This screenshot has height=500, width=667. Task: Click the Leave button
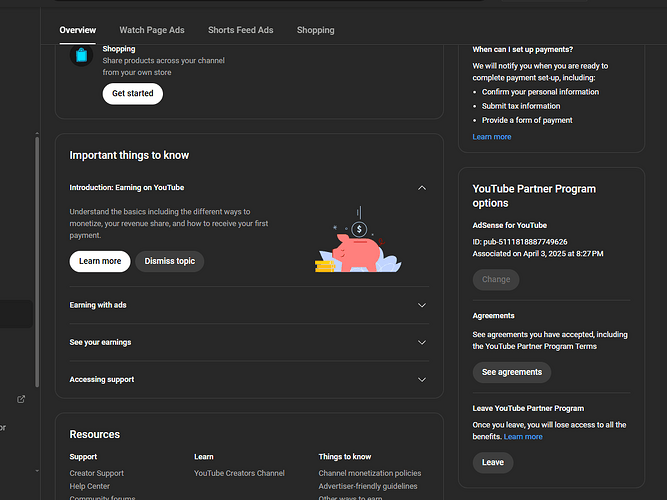[493, 463]
